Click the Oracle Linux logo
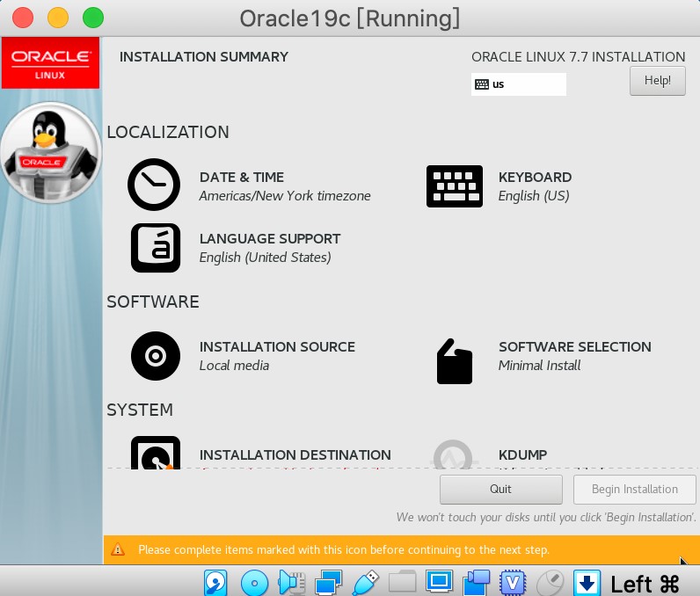Viewport: 700px width, 596px height. click(x=50, y=63)
